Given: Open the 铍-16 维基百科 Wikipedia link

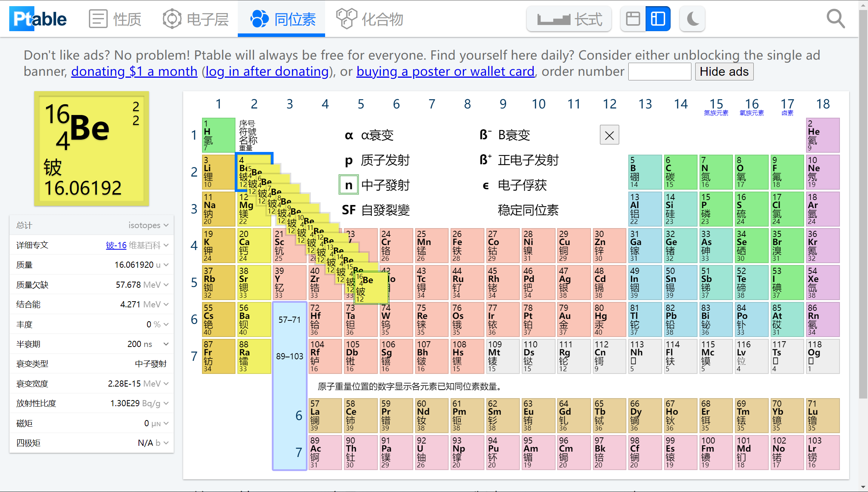Looking at the screenshot, I should 116,245.
